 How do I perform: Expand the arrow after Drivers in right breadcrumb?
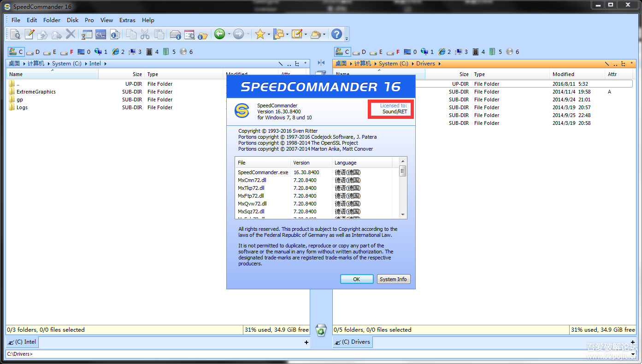(440, 64)
